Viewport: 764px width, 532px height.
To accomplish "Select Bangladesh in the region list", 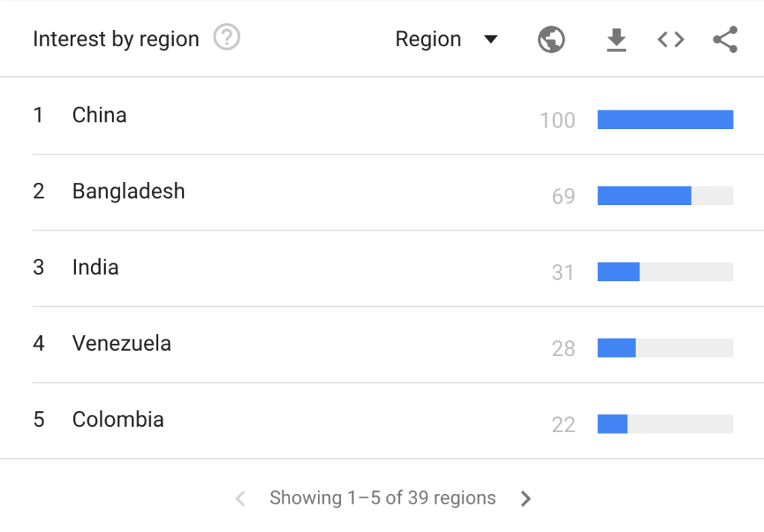I will [x=128, y=192].
